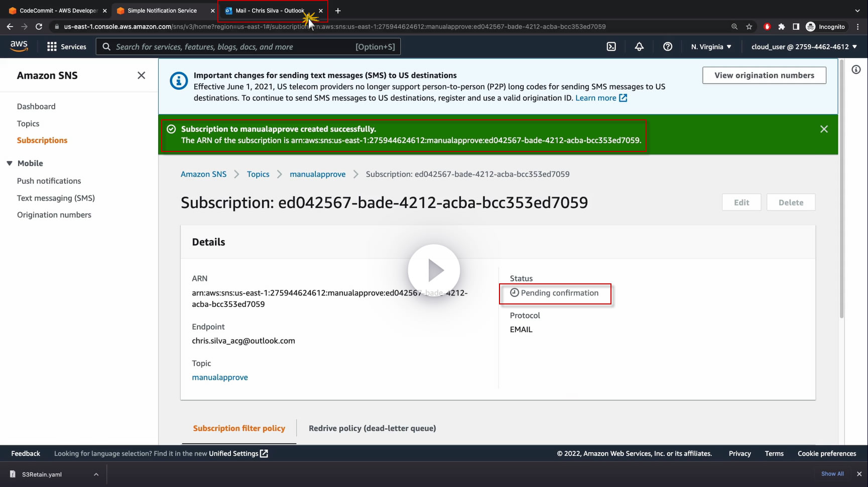This screenshot has width=868, height=487.
Task: Open Dashboard in the SNS sidebar
Action: [x=36, y=106]
